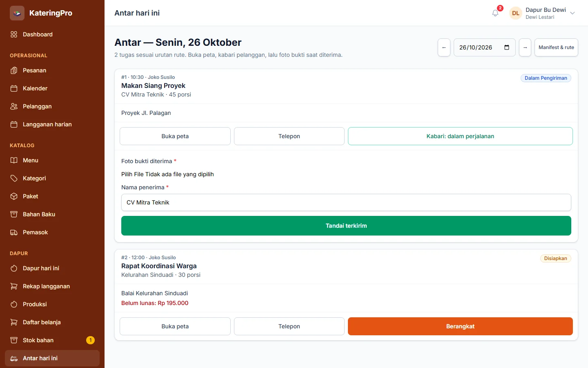Open notifications bell icon
This screenshot has width=588, height=368.
[x=495, y=13]
